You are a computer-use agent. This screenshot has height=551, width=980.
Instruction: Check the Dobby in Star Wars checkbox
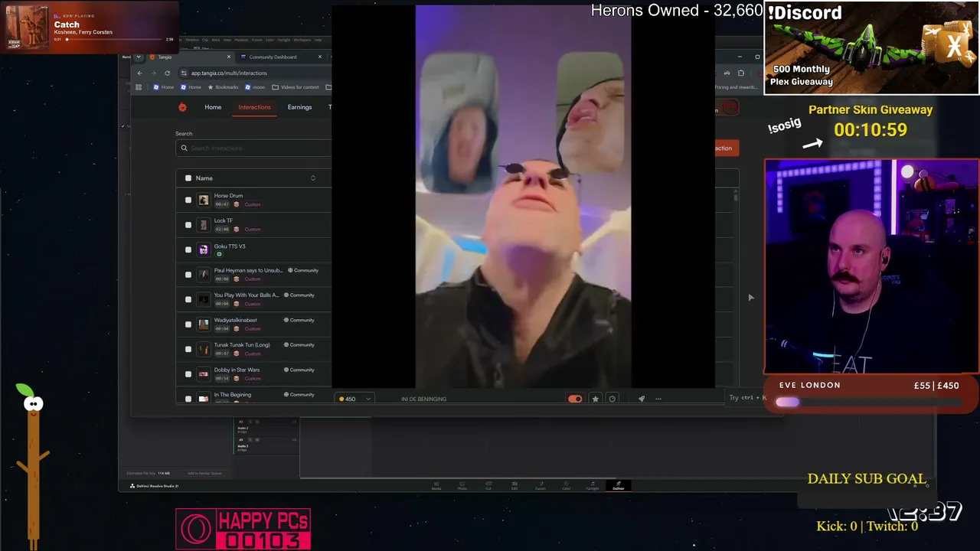pyautogui.click(x=188, y=374)
